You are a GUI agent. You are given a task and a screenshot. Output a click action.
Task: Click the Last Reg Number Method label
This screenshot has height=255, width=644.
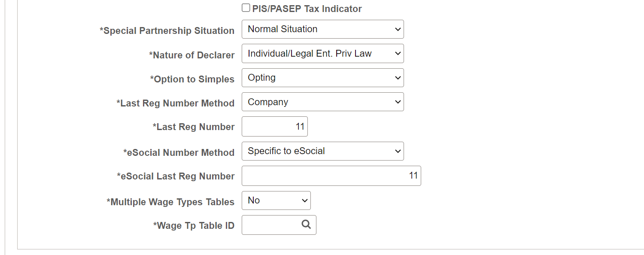point(175,103)
